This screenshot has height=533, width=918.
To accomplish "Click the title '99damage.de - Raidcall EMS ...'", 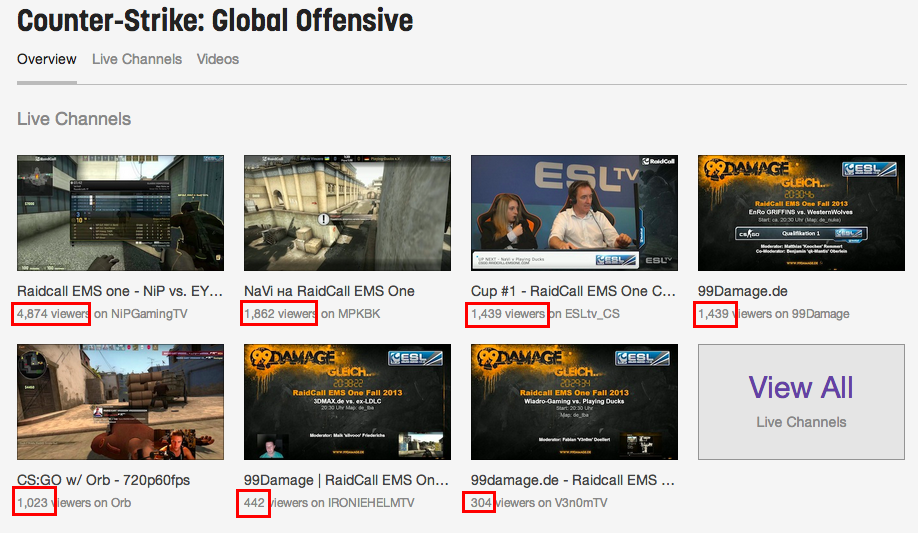I will click(573, 480).
